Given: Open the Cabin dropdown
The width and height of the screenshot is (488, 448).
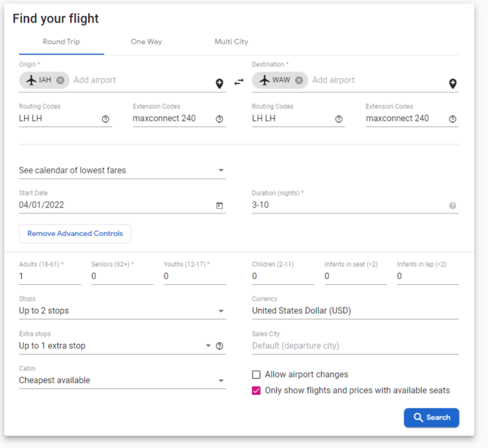Looking at the screenshot, I should [122, 380].
